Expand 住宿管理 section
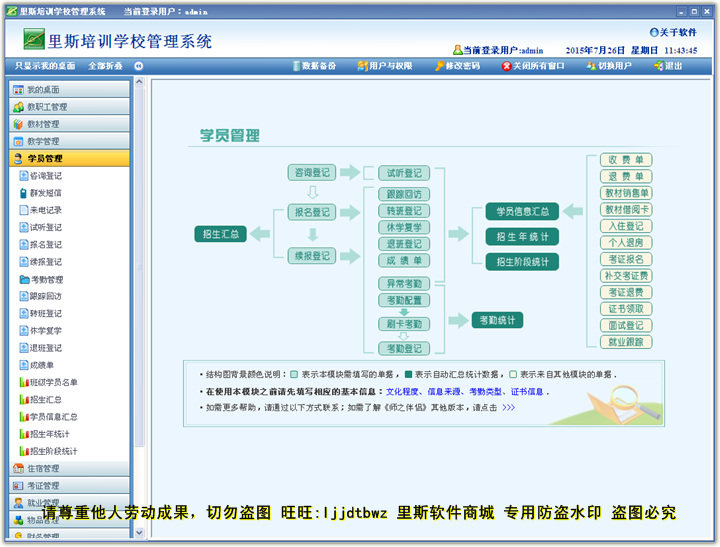Image resolution: width=720 pixels, height=547 pixels. coord(69,468)
